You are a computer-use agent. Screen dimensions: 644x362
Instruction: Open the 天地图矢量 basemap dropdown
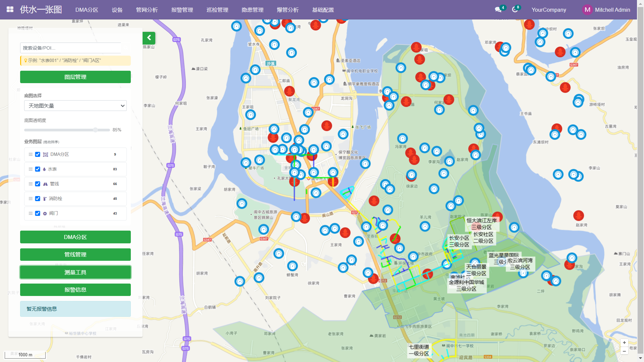75,106
